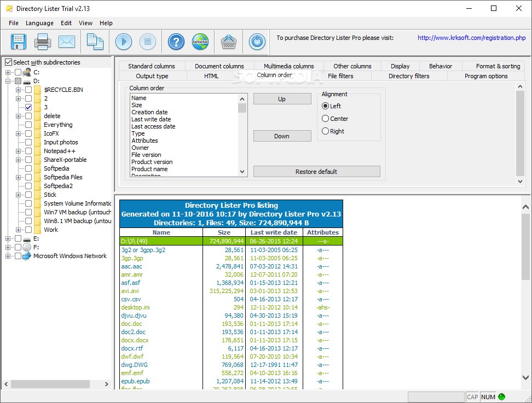Open the File menu
The height and width of the screenshot is (403, 532).
click(14, 23)
